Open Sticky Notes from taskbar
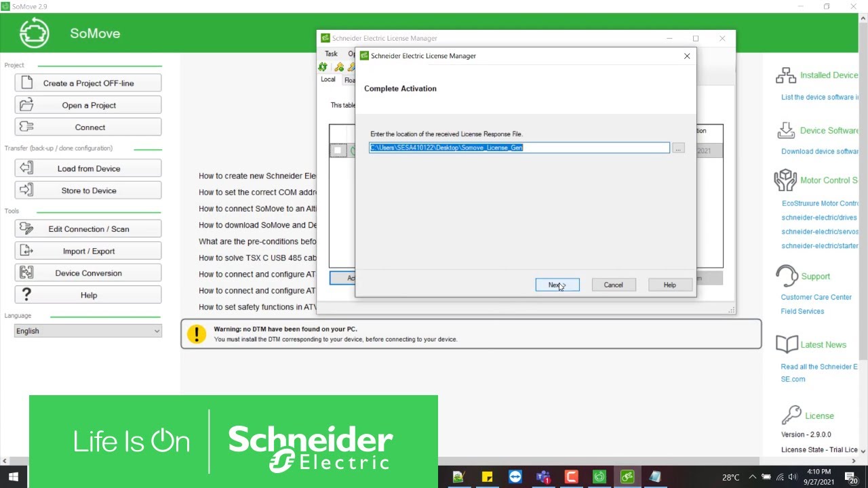 pos(487,477)
